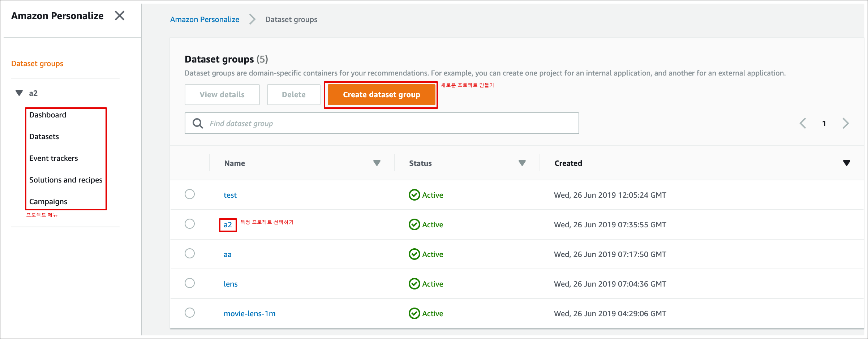Image resolution: width=868 pixels, height=339 pixels.
Task: Click Create dataset group button
Action: click(382, 95)
